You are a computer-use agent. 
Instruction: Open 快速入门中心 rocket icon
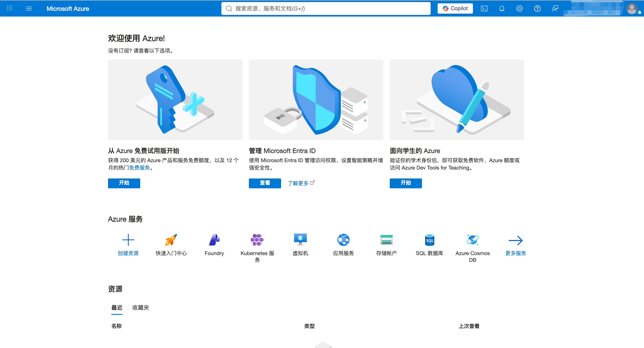(x=171, y=240)
